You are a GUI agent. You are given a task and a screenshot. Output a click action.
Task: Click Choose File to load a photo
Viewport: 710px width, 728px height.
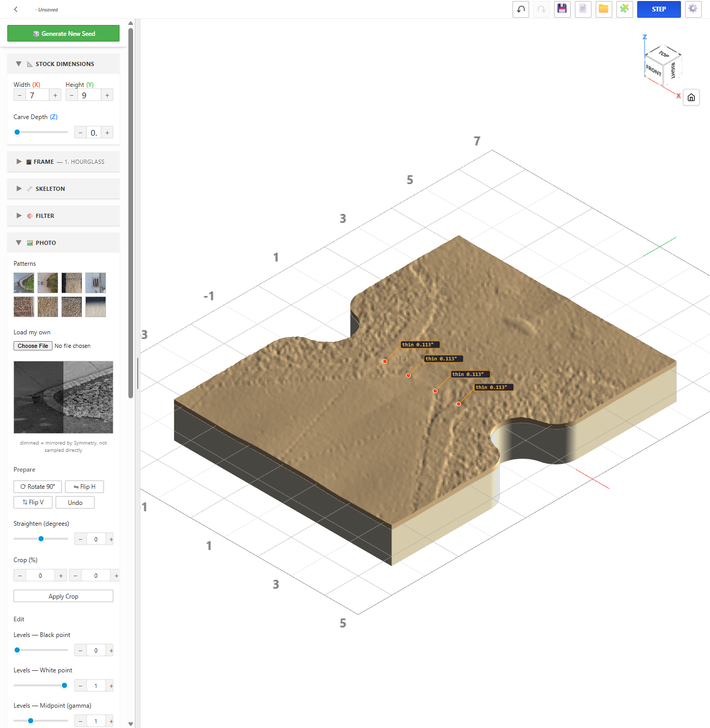33,346
